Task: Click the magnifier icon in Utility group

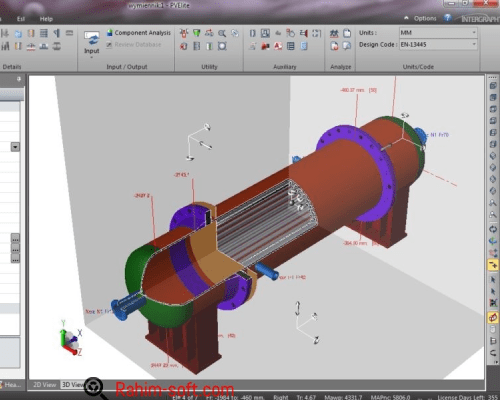Action: pos(222,33)
